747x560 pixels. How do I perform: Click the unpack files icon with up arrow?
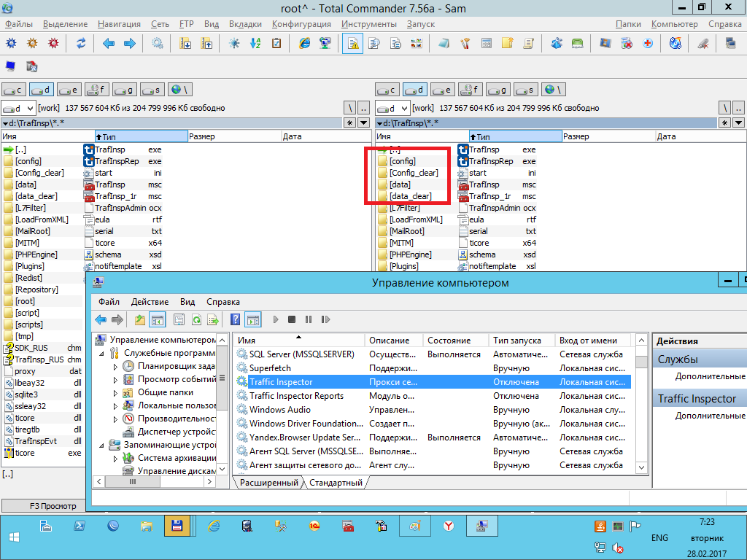point(206,43)
